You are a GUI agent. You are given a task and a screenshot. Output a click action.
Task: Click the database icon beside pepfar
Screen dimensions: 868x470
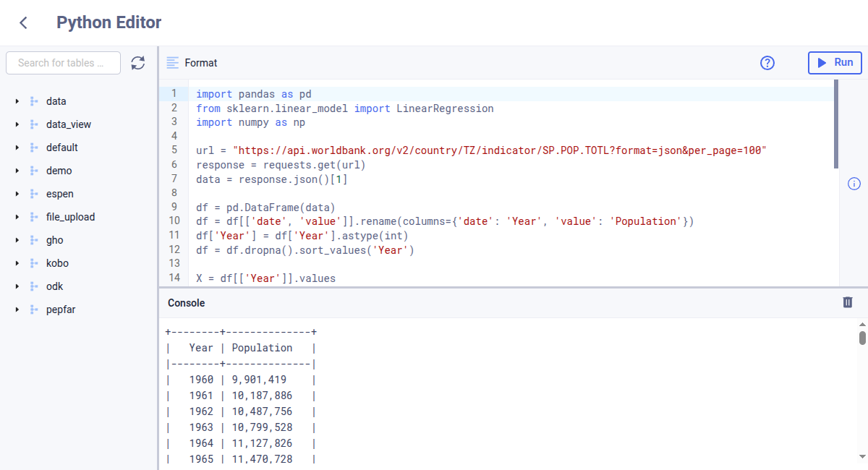tap(33, 309)
